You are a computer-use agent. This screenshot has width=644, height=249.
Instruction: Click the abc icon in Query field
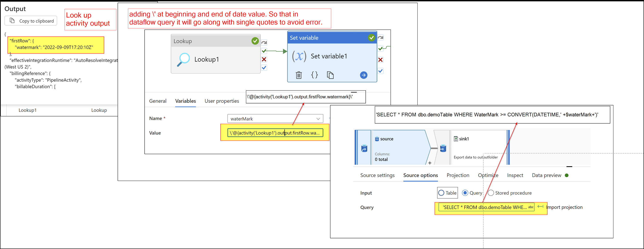coord(530,207)
